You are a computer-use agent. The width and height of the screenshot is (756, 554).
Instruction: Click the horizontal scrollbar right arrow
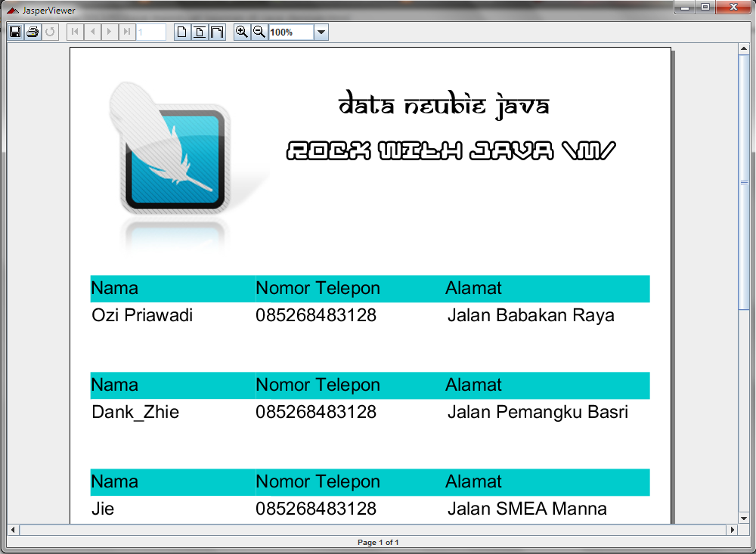click(733, 529)
